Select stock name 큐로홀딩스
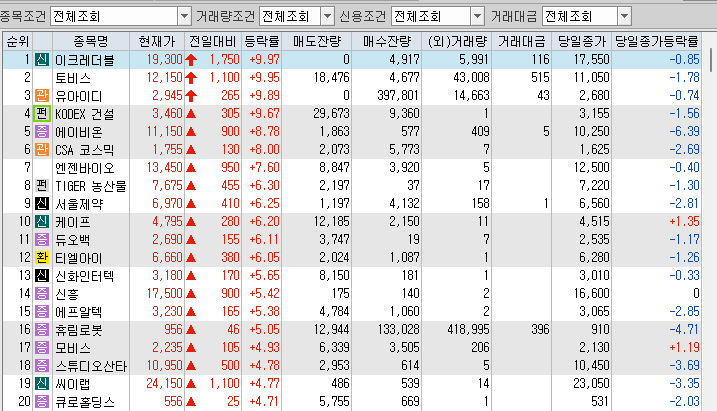Screen dimensions: 717x411 point(85,402)
